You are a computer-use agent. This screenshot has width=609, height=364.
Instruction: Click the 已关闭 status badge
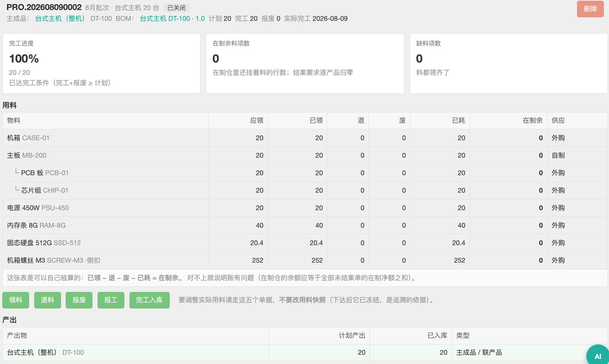point(176,8)
